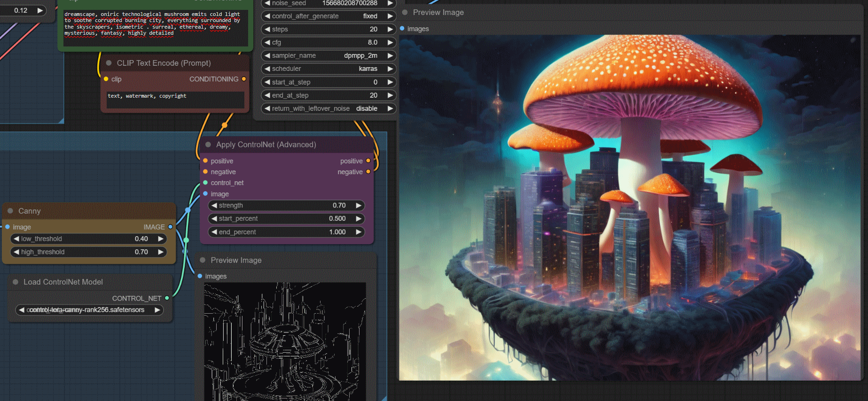Click the negative prompt text box
Screen dimensions: 868x401
click(x=175, y=99)
